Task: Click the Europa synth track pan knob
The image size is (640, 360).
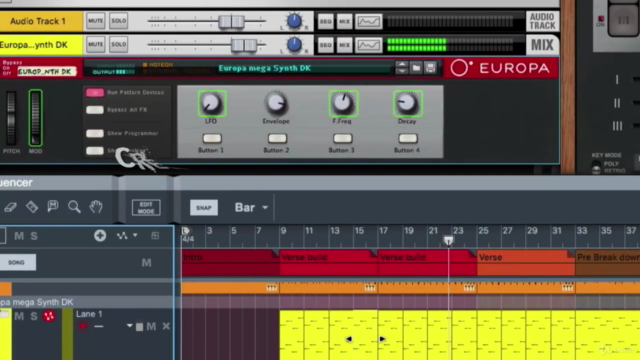Action: click(294, 44)
